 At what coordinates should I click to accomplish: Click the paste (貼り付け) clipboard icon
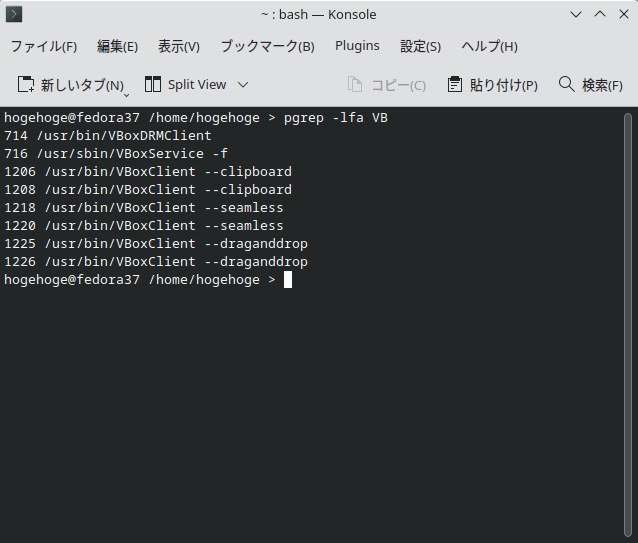pos(454,85)
